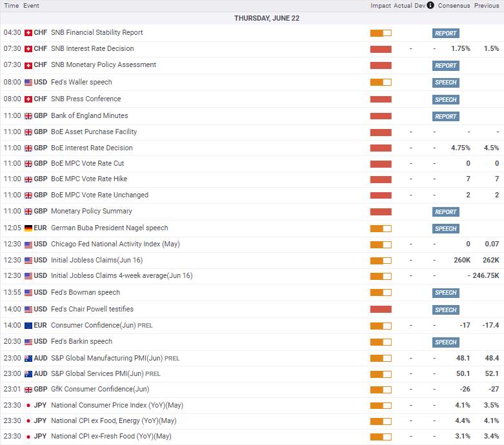504x445 pixels.
Task: Click US flag on Chicago Fed National Activity Index
Action: (28, 244)
